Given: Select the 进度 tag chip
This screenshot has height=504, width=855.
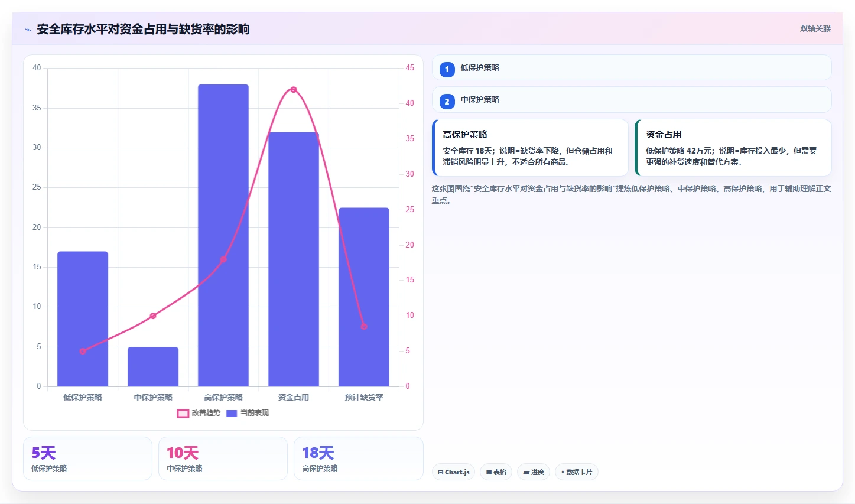Looking at the screenshot, I should click(534, 472).
